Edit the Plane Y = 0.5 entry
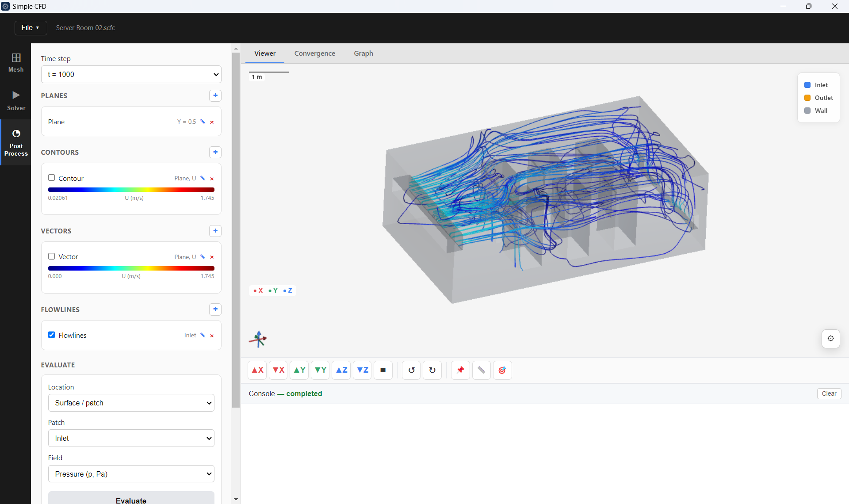This screenshot has width=849, height=504. [203, 122]
